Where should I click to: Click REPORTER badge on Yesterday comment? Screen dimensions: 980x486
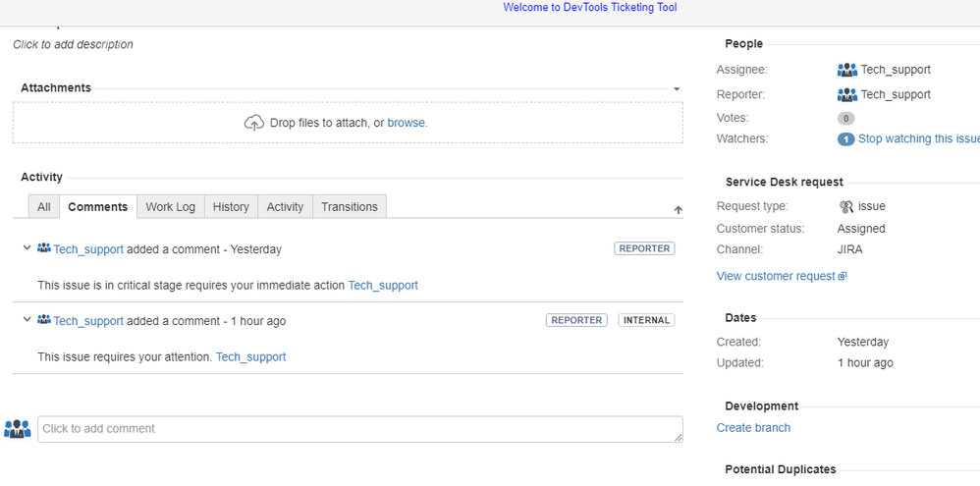tap(644, 248)
